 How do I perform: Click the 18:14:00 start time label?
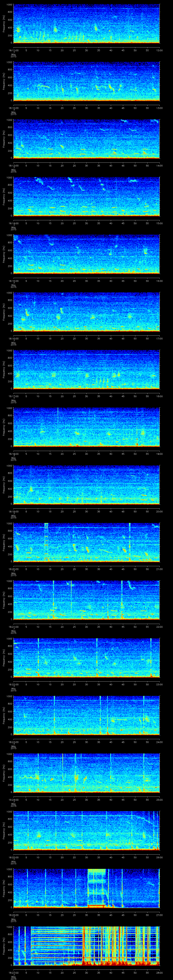[13, 223]
